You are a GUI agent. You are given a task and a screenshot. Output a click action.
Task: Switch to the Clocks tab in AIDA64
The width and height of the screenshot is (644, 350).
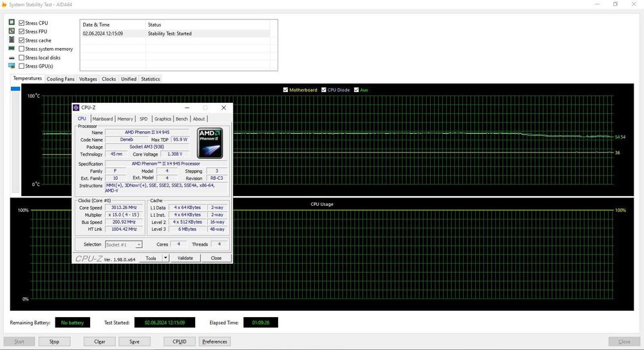pos(109,78)
